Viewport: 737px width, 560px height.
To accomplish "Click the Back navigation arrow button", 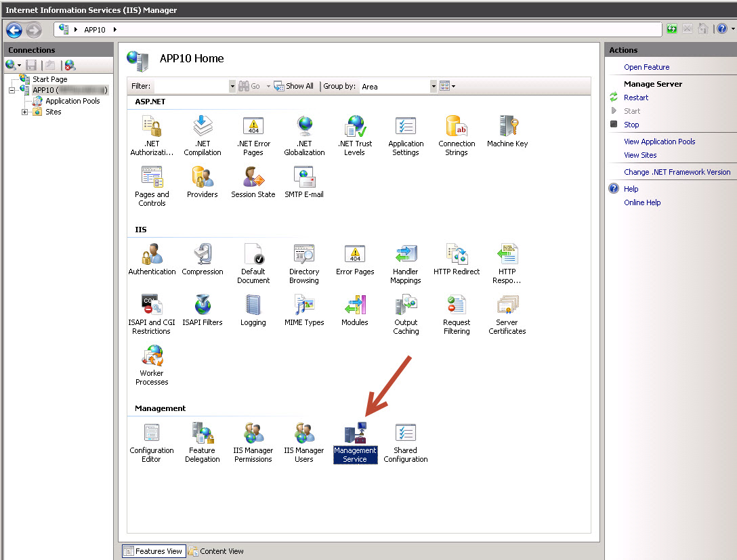I will pyautogui.click(x=14, y=30).
